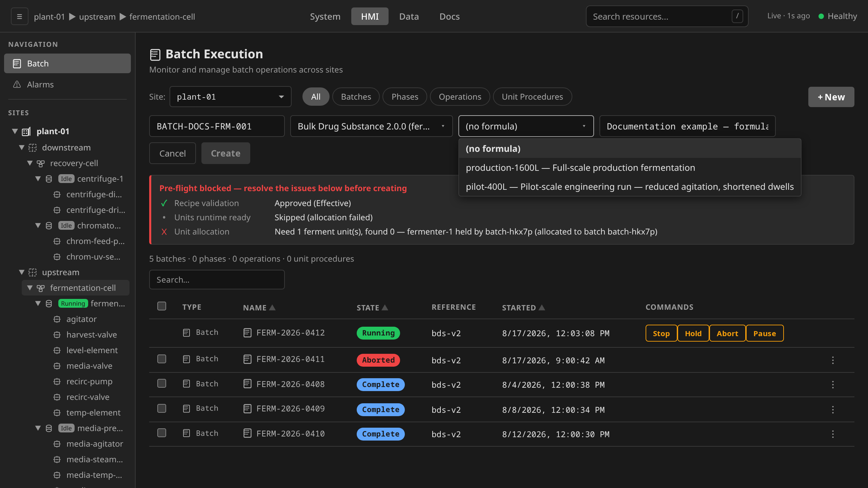Click the chrom-feed-p... equipment icon
The height and width of the screenshot is (488, 868).
[x=57, y=241]
